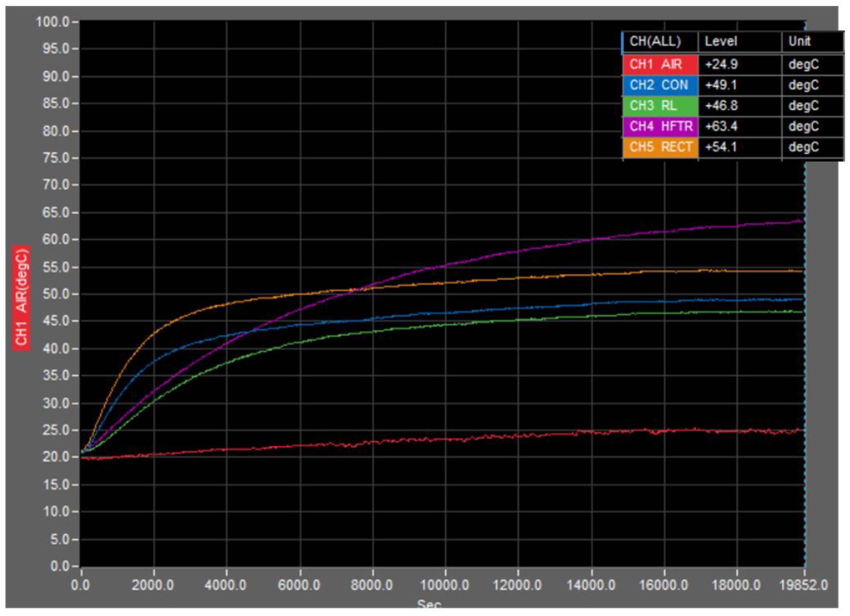Click the vertical CH1 AIR(degC) axis label

click(x=22, y=298)
